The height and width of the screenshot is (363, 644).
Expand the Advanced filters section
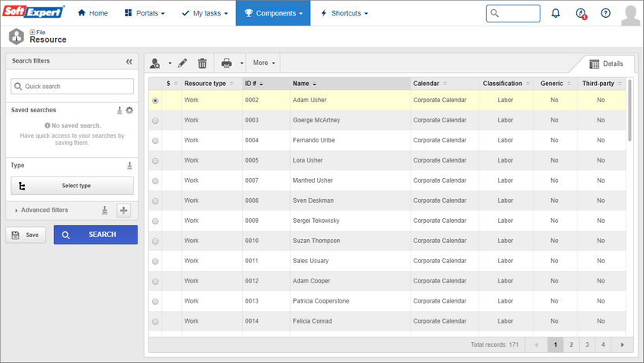[x=41, y=210]
